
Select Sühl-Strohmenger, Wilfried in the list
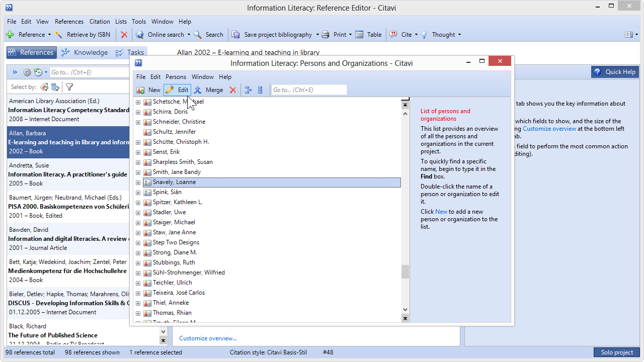(x=189, y=273)
